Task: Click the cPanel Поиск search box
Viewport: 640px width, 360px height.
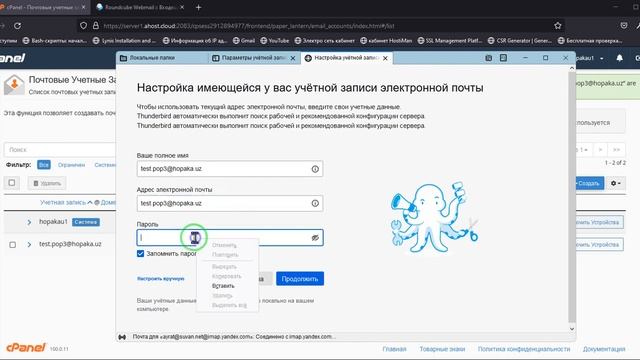Action: point(60,149)
